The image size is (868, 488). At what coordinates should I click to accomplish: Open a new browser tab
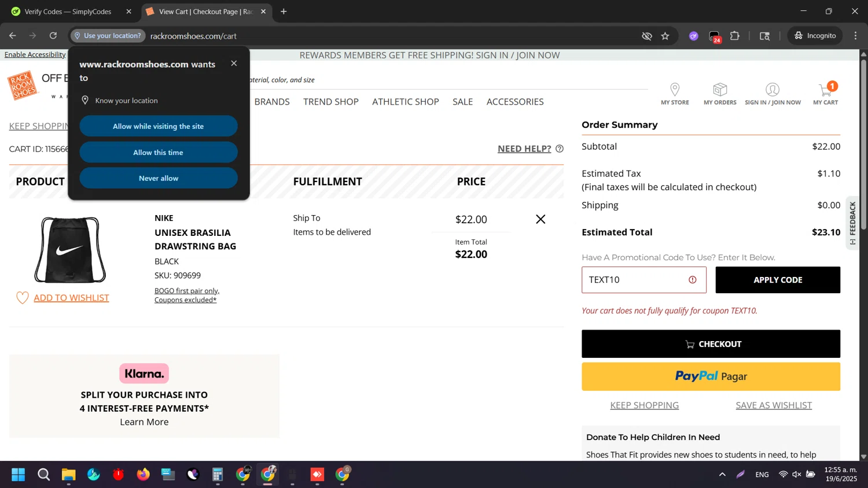(x=284, y=12)
